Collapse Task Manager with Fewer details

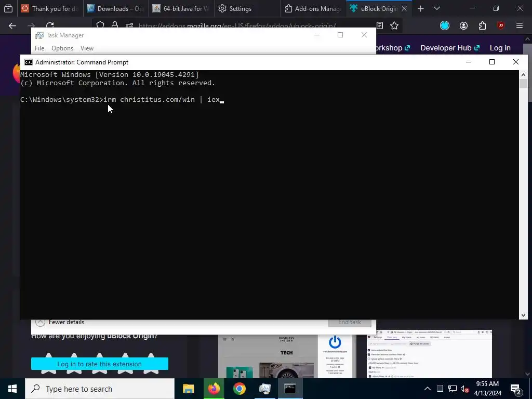click(60, 322)
